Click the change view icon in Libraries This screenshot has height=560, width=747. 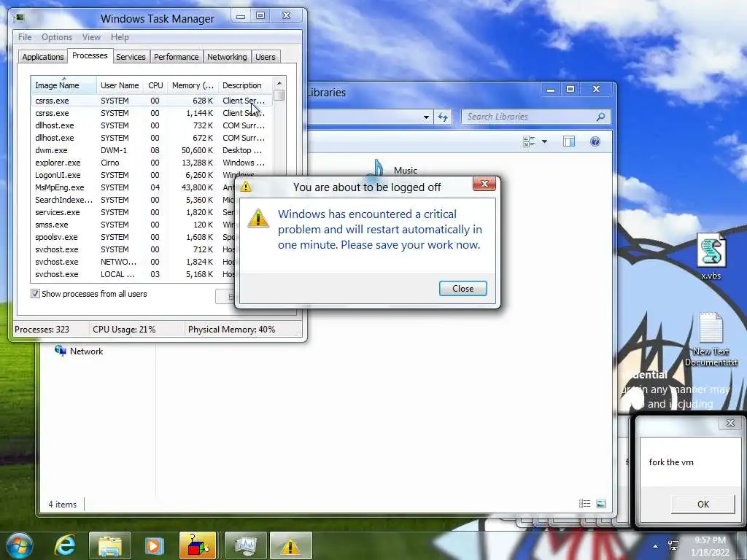pyautogui.click(x=529, y=141)
